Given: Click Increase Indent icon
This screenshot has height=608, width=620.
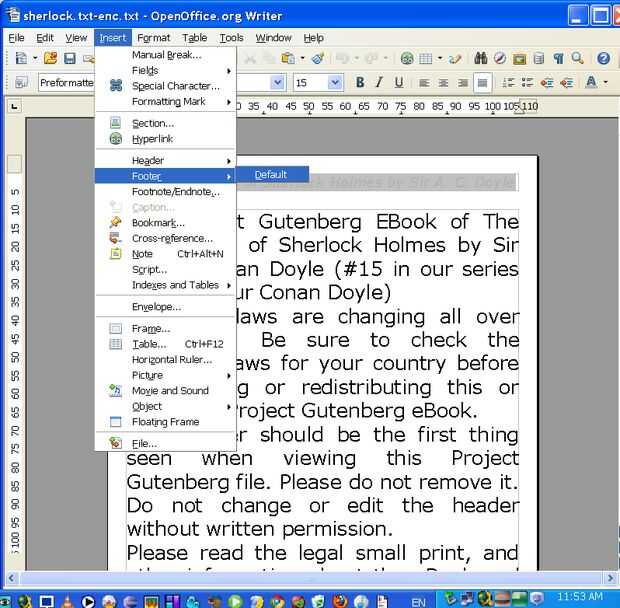Looking at the screenshot, I should (x=567, y=83).
